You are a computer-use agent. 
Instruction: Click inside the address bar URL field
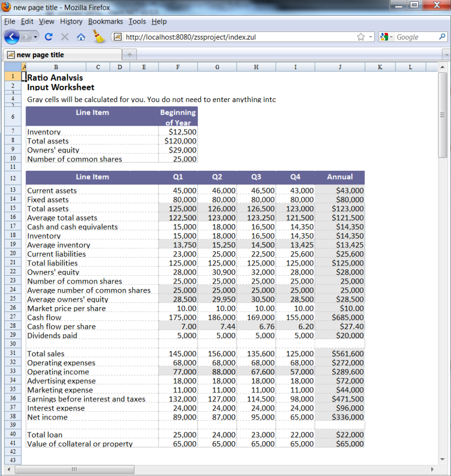click(221, 37)
